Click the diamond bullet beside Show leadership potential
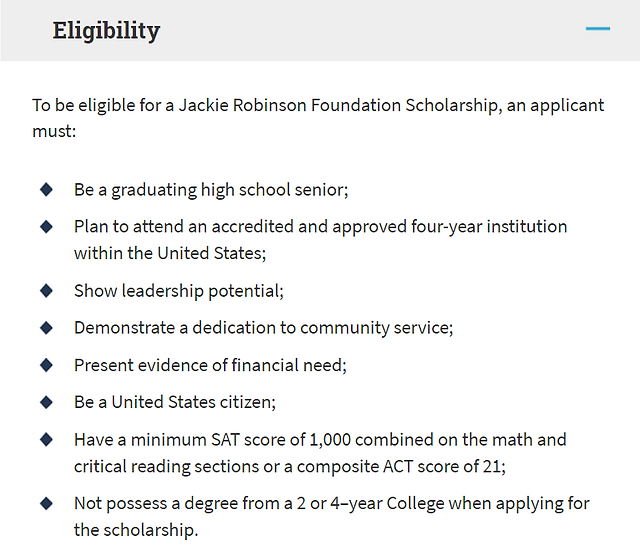 [47, 291]
